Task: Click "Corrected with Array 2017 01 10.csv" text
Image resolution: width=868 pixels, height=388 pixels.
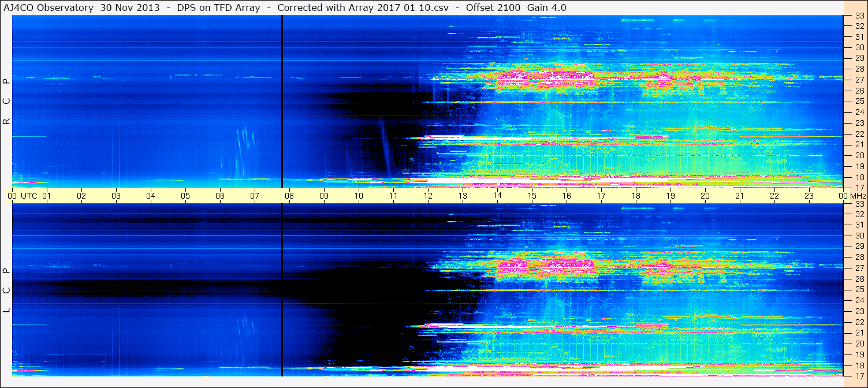Action: click(363, 8)
